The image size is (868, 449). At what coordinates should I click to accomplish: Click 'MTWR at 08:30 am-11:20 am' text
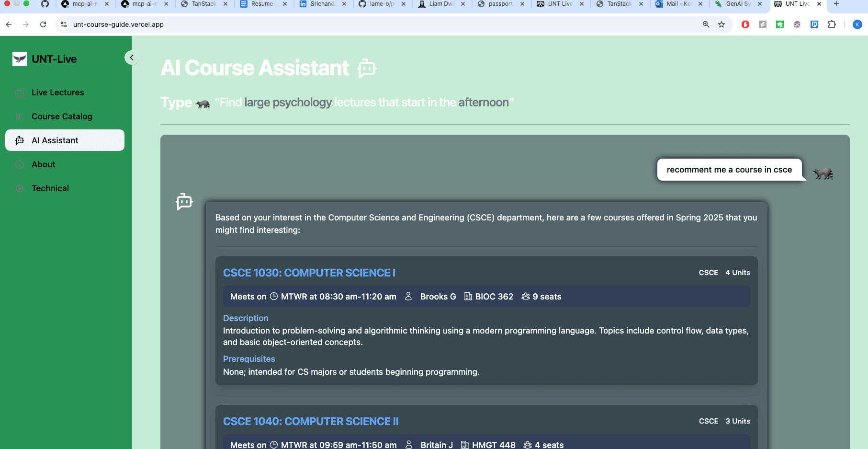click(338, 297)
